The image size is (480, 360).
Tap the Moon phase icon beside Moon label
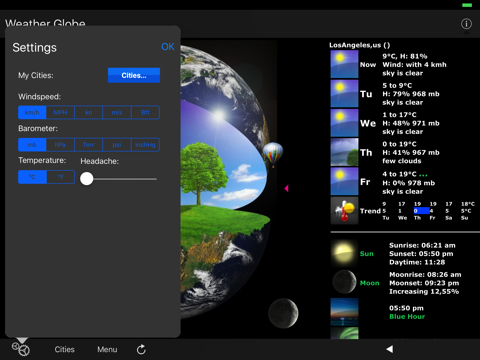click(344, 282)
